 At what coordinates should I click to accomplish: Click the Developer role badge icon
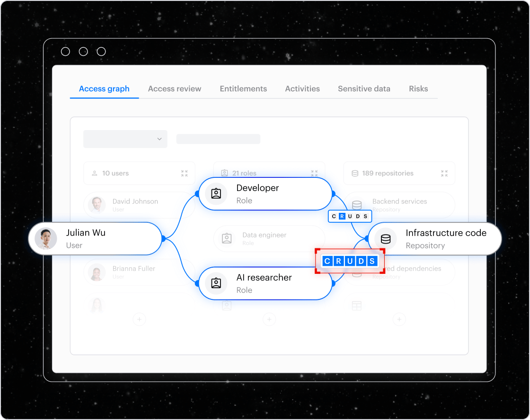(216, 193)
